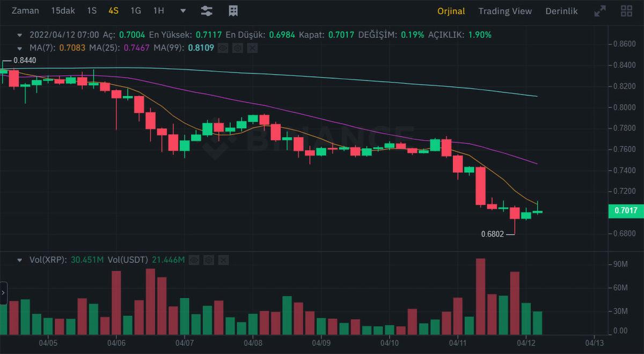Image resolution: width=644 pixels, height=354 pixels.
Task: Remove the MA indicator with X
Action: 252,48
